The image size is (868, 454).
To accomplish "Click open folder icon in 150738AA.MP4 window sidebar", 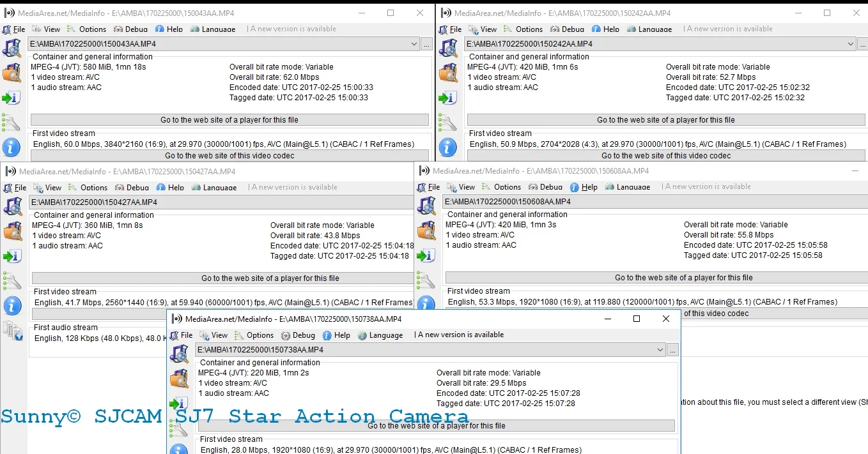I will click(179, 379).
